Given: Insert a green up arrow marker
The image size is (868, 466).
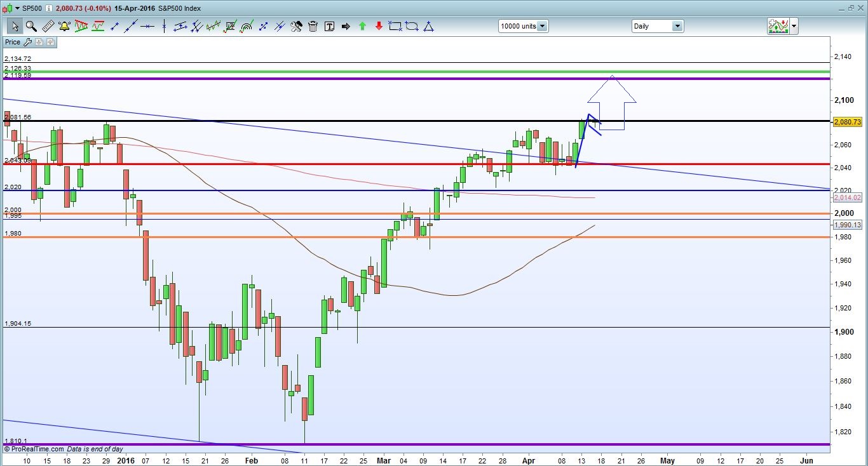Looking at the screenshot, I should pyautogui.click(x=362, y=27).
